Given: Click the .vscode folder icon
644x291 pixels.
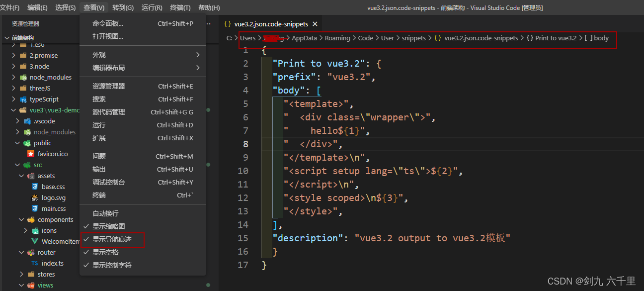Looking at the screenshot, I should pyautogui.click(x=27, y=121).
